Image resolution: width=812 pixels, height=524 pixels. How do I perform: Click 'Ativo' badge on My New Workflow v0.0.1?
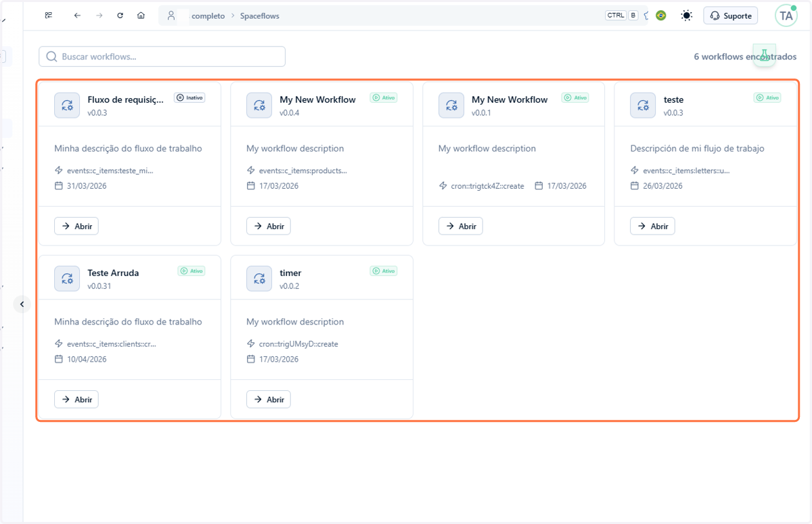coord(575,97)
